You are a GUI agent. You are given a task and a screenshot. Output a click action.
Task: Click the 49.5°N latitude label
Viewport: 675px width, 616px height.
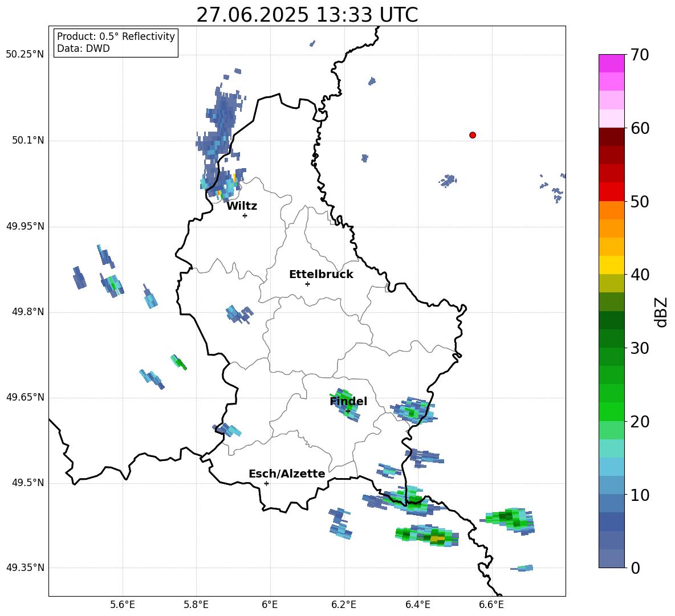coord(28,483)
